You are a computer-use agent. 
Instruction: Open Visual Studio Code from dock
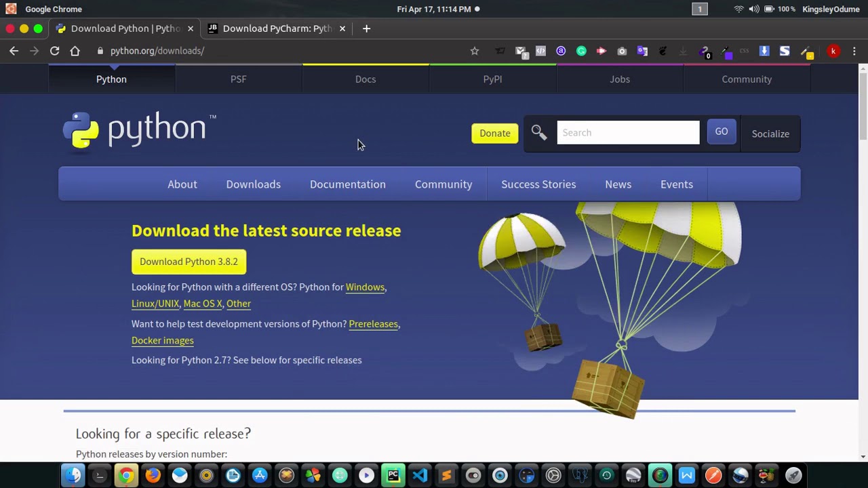(x=420, y=475)
